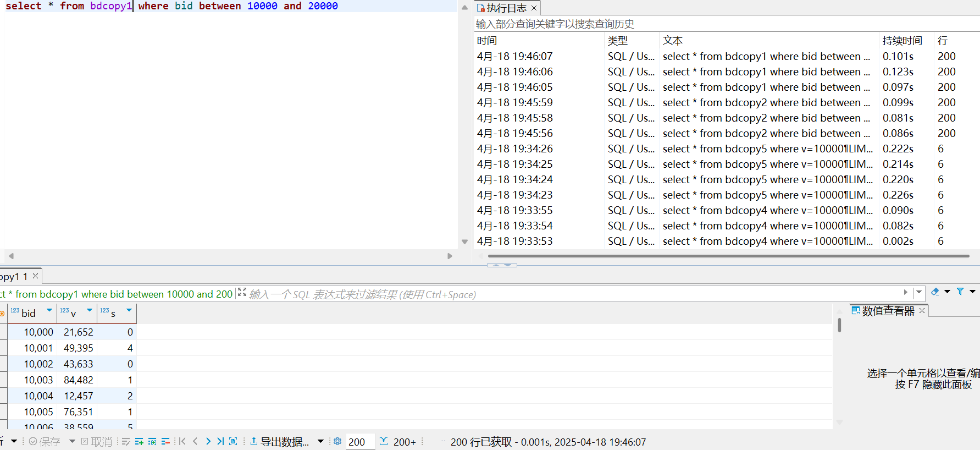Image resolution: width=980 pixels, height=450 pixels.
Task: Click editor scroll down arrow
Action: pyautogui.click(x=464, y=242)
